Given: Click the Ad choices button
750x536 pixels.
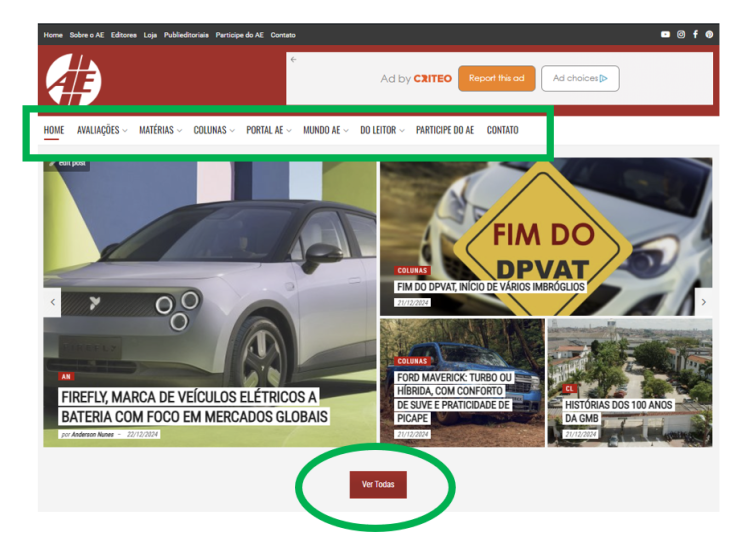Looking at the screenshot, I should click(580, 78).
